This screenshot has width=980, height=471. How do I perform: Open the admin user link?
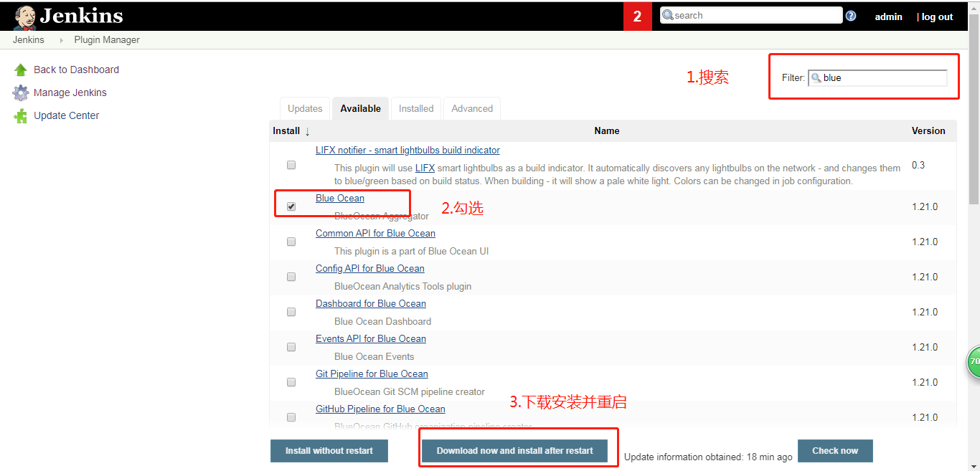tap(888, 16)
